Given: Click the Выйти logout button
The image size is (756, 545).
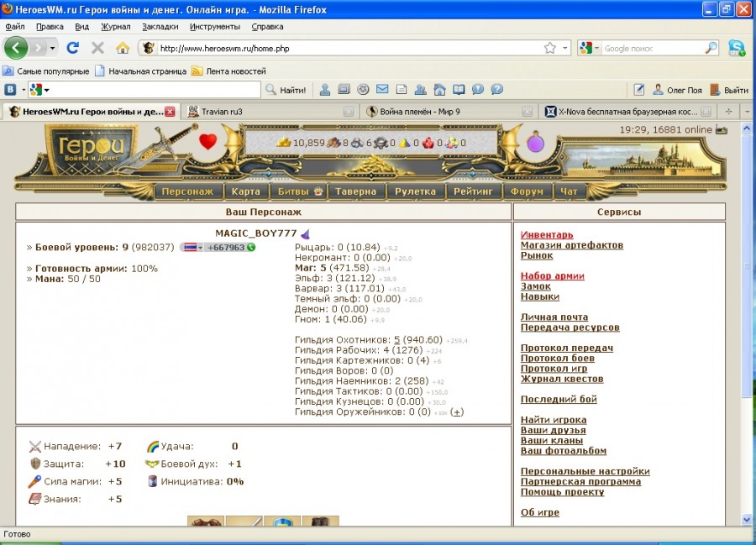Looking at the screenshot, I should [x=729, y=90].
